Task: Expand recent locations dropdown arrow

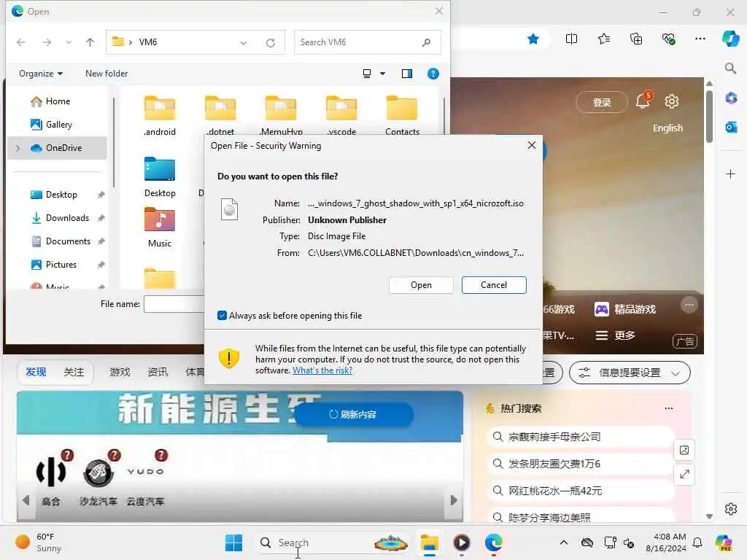Action: [69, 42]
